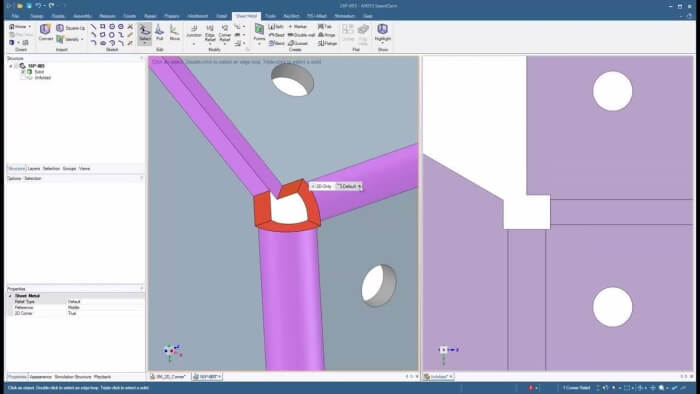Open the Forms tool
Viewport: 700px width, 394px height.
259,32
